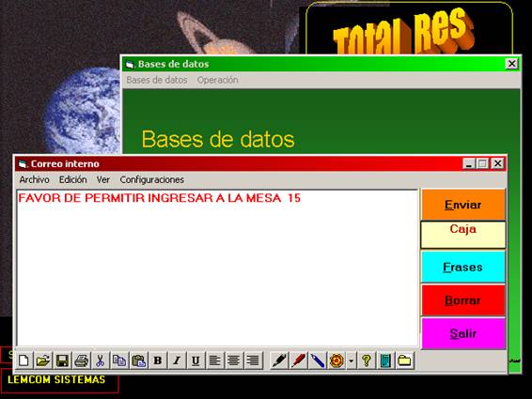Expand the dropdown arrow beside the color wheel
Screen dimensions: 532x399
pyautogui.click(x=352, y=361)
